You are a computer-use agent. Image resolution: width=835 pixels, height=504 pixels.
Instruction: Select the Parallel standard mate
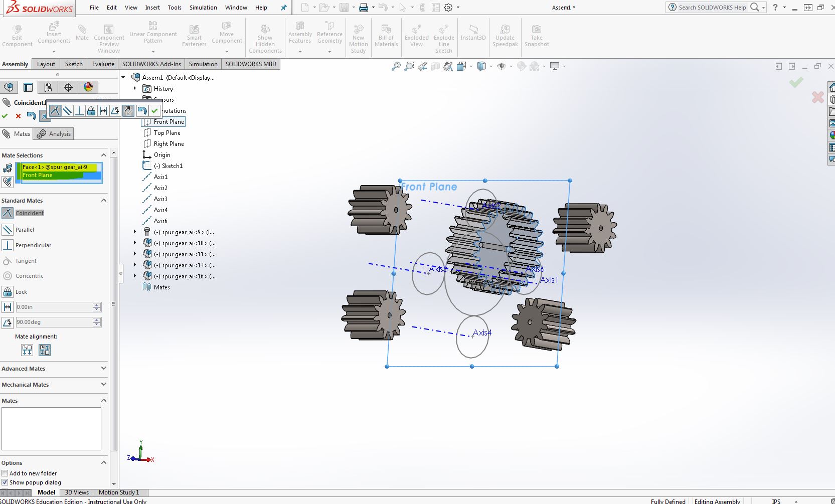click(19, 230)
